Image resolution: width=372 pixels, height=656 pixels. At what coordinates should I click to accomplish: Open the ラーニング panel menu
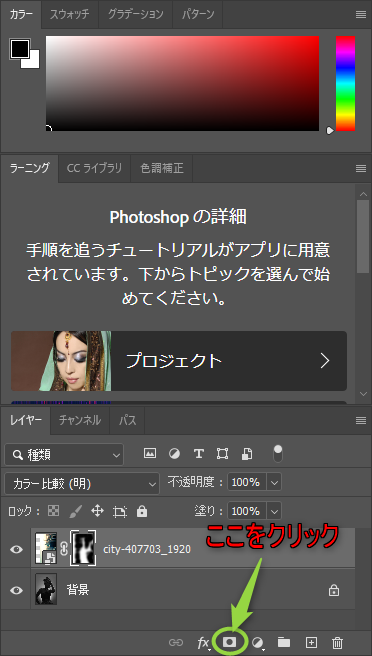[361, 169]
